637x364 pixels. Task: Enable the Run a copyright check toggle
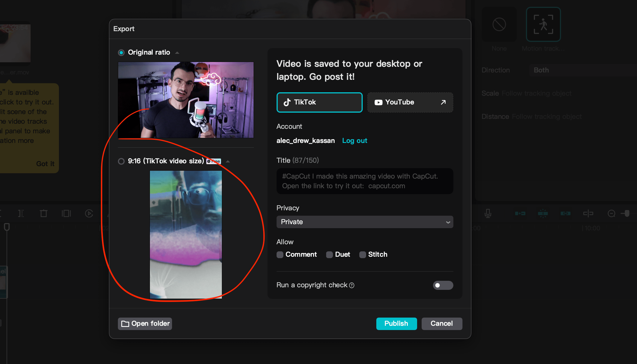coord(443,285)
